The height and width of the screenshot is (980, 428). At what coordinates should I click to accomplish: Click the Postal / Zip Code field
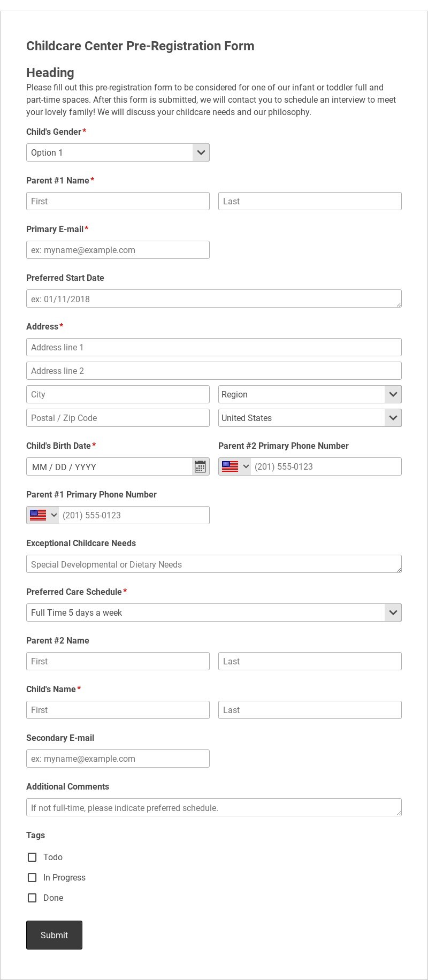[x=118, y=418]
